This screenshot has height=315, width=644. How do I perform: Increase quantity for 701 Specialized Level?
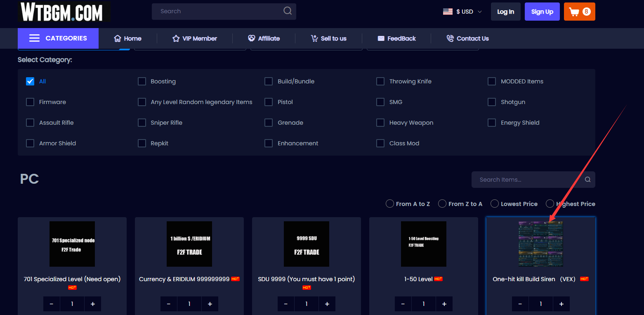93,304
